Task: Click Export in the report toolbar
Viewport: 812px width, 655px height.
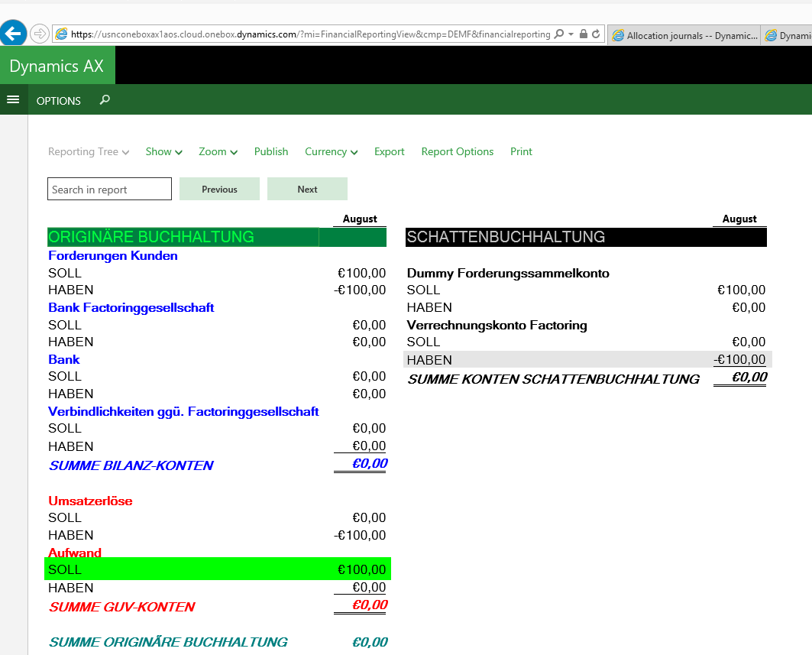Action: pos(389,152)
